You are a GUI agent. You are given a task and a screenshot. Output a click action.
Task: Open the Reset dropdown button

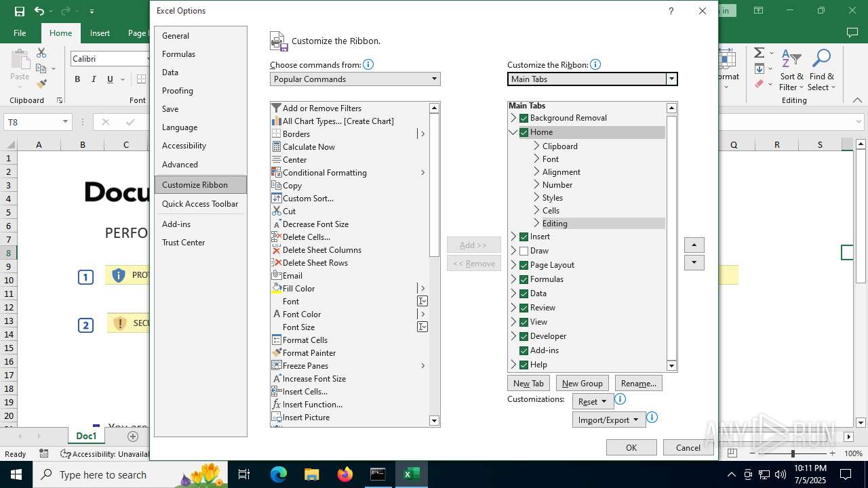[x=593, y=401]
